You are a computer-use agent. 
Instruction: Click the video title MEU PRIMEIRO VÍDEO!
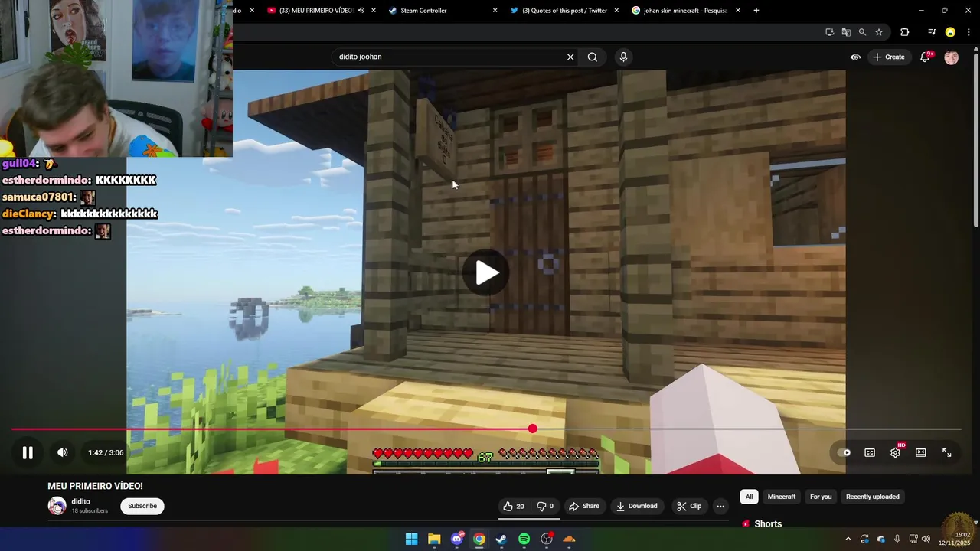pos(95,486)
